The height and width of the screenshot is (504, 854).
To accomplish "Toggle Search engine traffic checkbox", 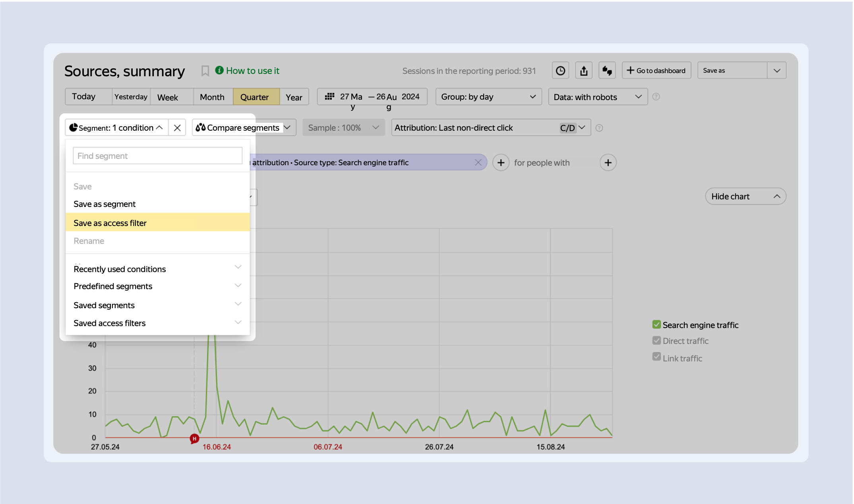I will coord(656,324).
